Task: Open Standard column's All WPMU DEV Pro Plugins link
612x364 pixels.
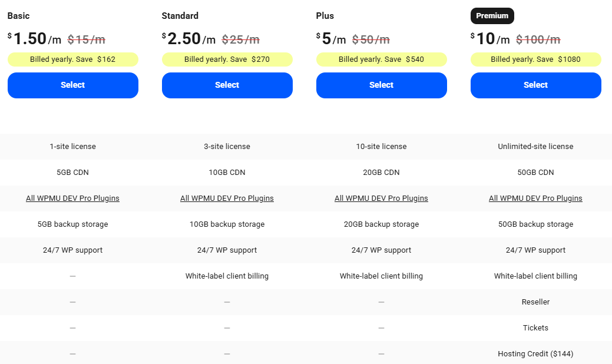Action: [x=227, y=198]
